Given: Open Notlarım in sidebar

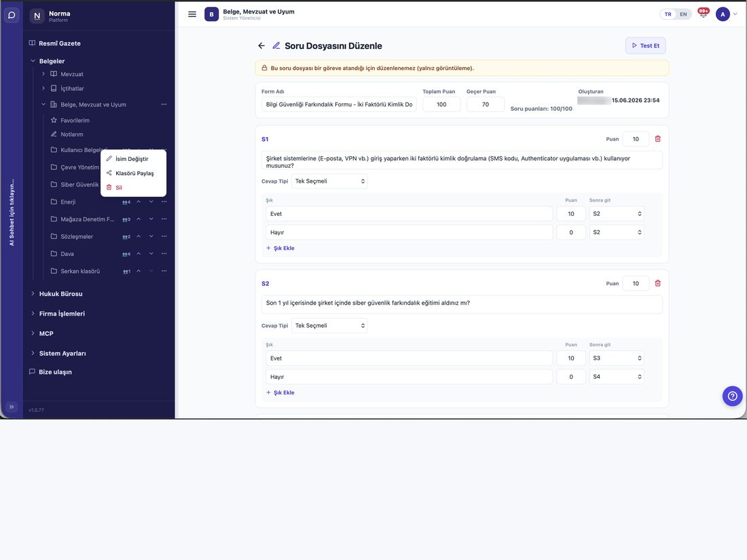Looking at the screenshot, I should click(x=72, y=134).
